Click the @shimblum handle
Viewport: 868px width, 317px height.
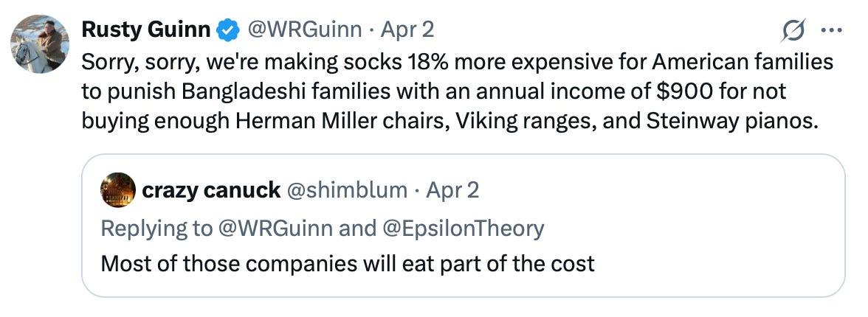346,190
